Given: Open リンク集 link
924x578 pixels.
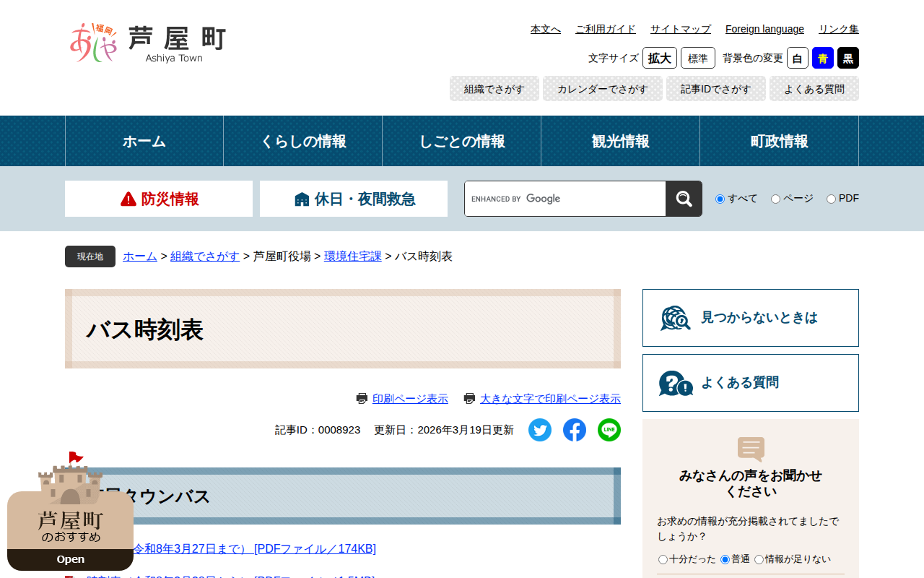Looking at the screenshot, I should [x=839, y=29].
